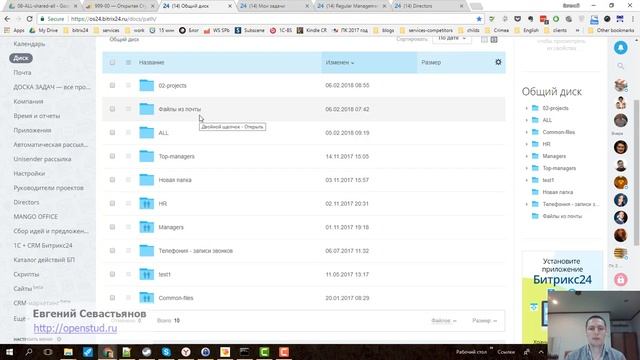This screenshot has width=640, height=360.
Task: Click the shared test1 folder icon
Action: pyautogui.click(x=147, y=274)
